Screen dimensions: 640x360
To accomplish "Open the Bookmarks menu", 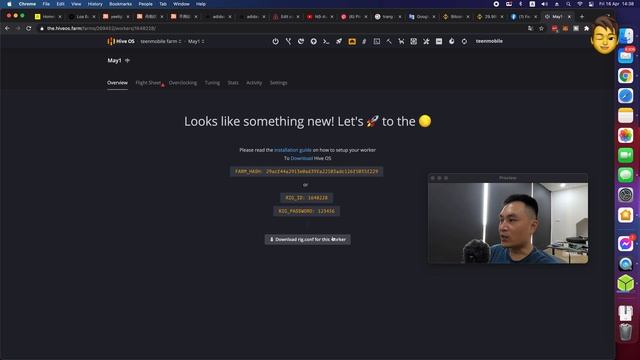I will coord(120,4).
